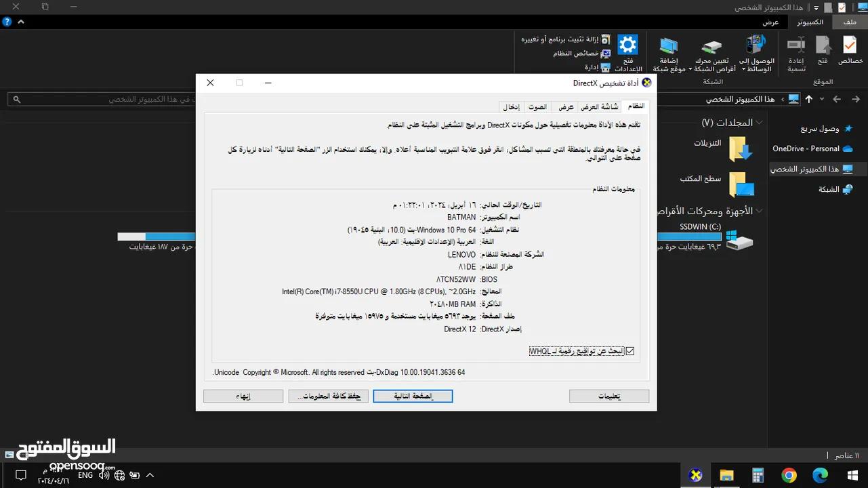Screen dimensions: 868x488
Task: Select the عرض tab in the DirectX dialog
Action: pos(566,107)
